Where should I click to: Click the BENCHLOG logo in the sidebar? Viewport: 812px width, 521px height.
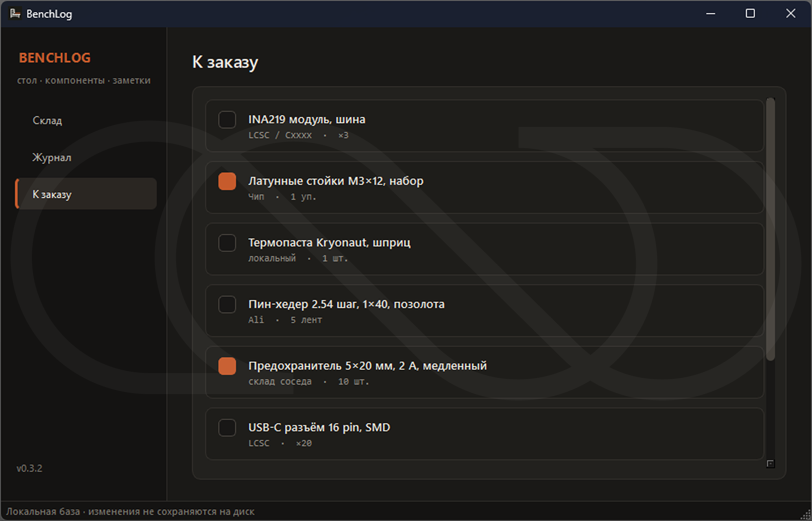click(55, 58)
